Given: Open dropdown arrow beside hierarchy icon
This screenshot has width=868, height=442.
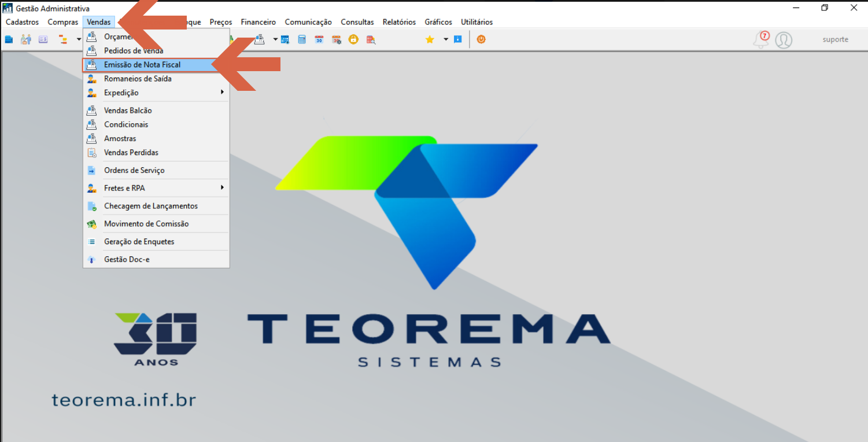Looking at the screenshot, I should [x=79, y=39].
